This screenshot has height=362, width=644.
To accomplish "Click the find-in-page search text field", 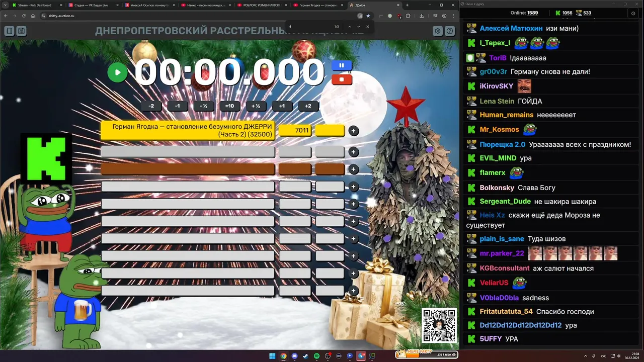I will pyautogui.click(x=308, y=26).
